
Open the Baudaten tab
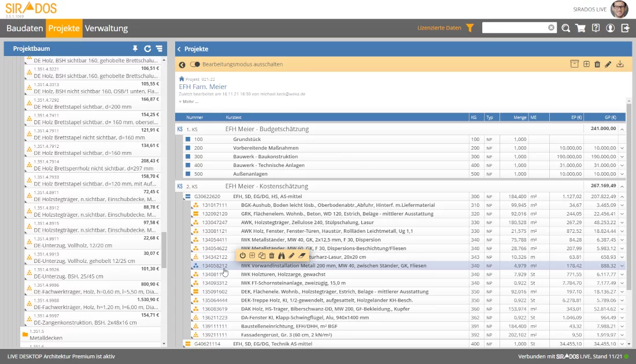[24, 28]
